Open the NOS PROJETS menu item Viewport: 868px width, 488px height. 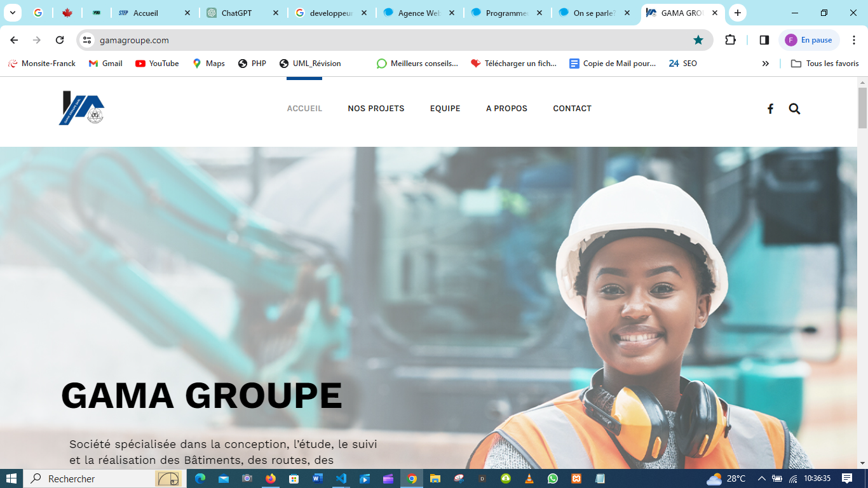(376, 109)
